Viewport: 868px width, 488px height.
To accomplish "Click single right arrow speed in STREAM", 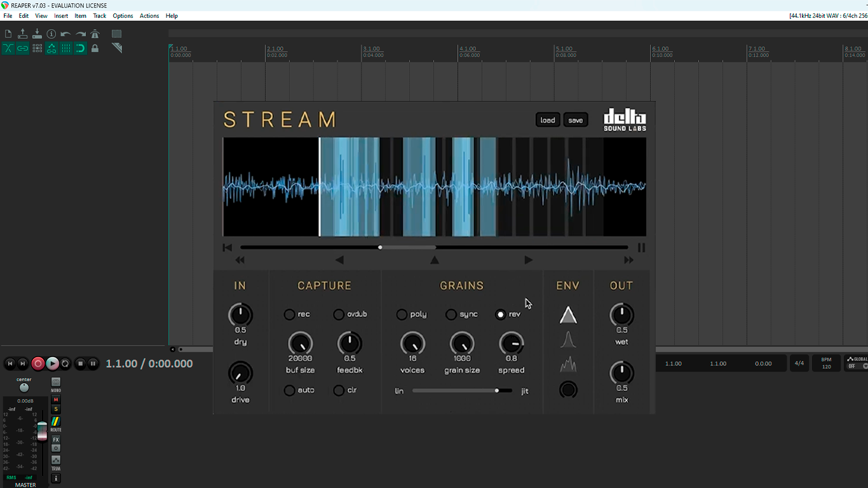I will tap(529, 260).
